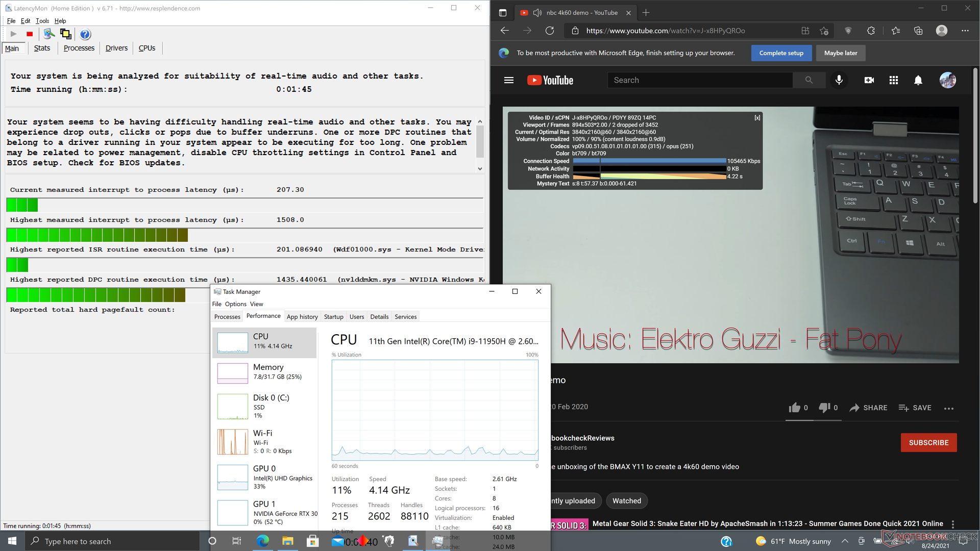Show hidden system tray icons chevron
The height and width of the screenshot is (551, 980).
click(x=845, y=541)
